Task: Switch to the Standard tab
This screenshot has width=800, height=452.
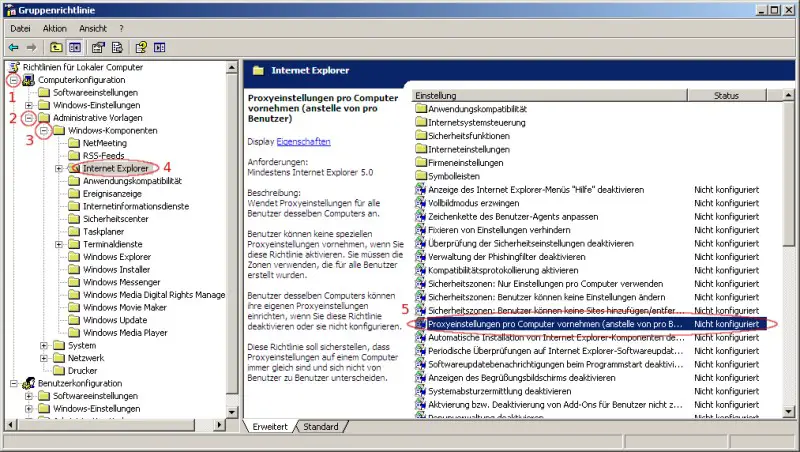Action: click(321, 426)
